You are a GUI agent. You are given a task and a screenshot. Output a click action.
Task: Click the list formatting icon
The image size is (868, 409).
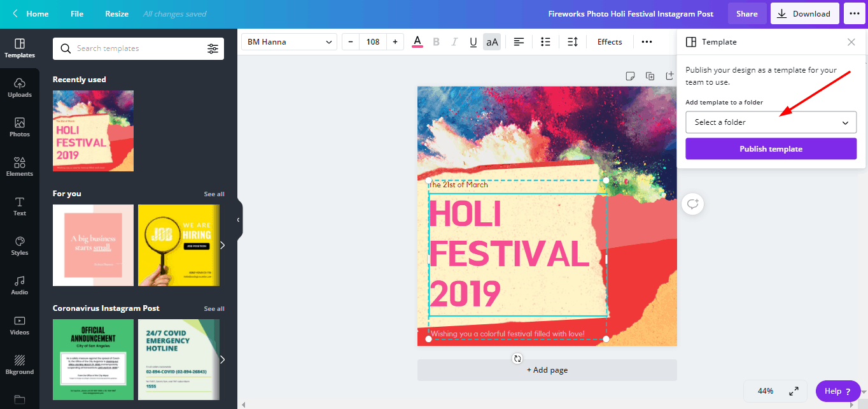click(545, 41)
